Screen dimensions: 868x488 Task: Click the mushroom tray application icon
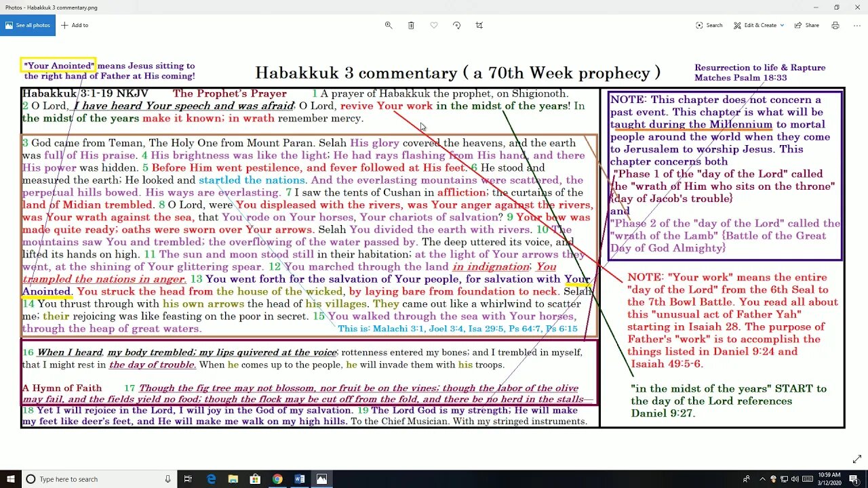pyautogui.click(x=773, y=479)
